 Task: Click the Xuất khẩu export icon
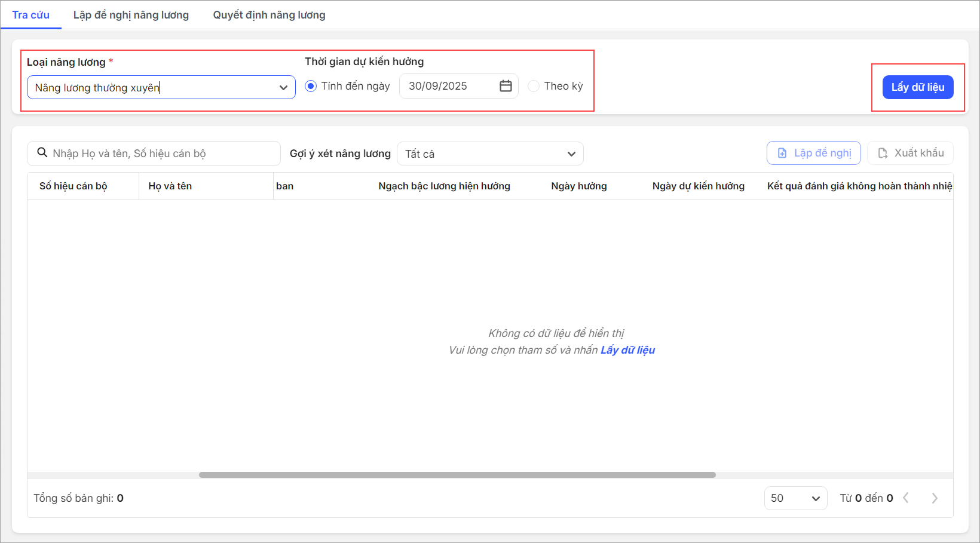point(883,154)
